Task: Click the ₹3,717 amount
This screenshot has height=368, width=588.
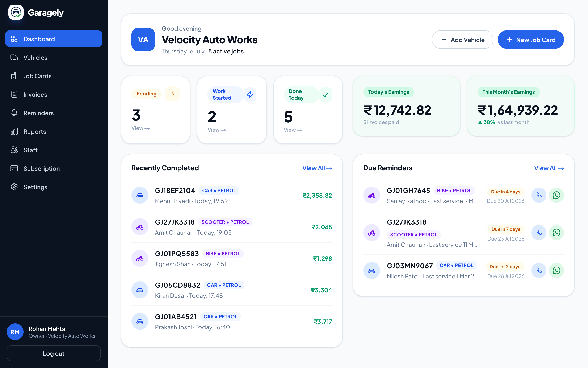Action: coord(323,322)
